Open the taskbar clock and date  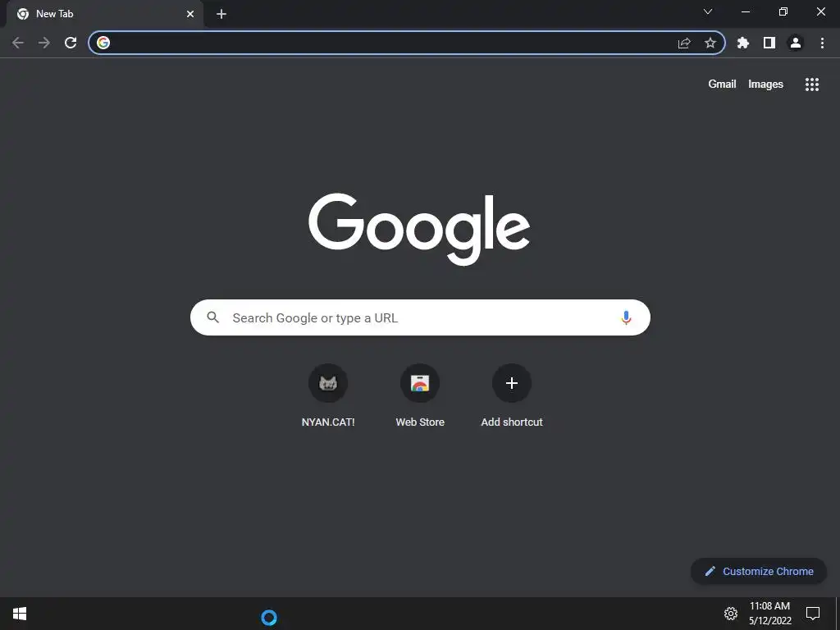tap(769, 614)
